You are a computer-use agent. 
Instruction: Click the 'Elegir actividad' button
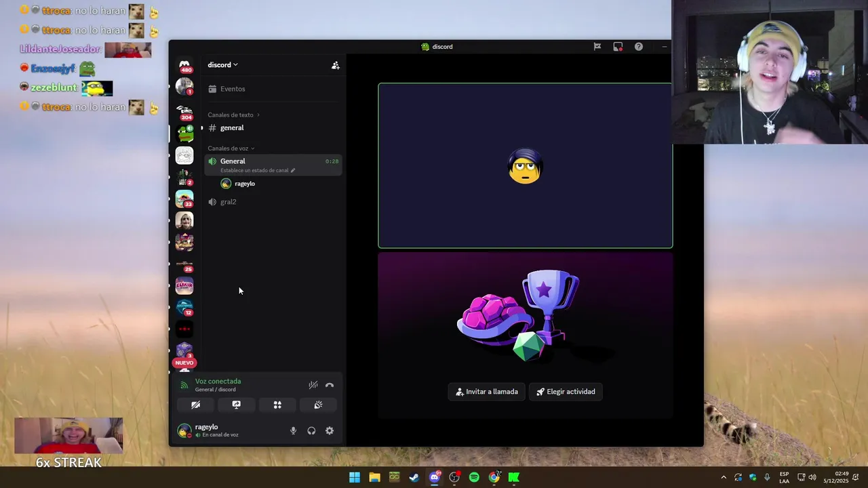click(x=566, y=392)
